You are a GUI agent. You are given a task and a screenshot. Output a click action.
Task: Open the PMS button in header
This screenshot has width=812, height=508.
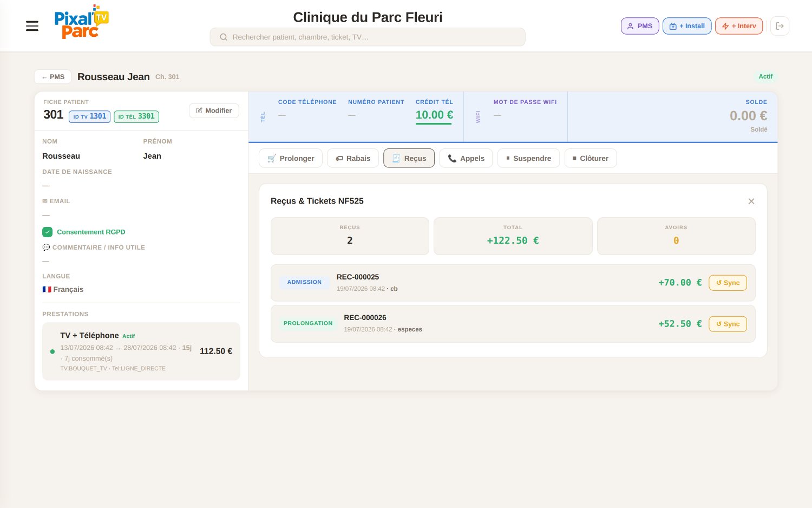pos(640,26)
